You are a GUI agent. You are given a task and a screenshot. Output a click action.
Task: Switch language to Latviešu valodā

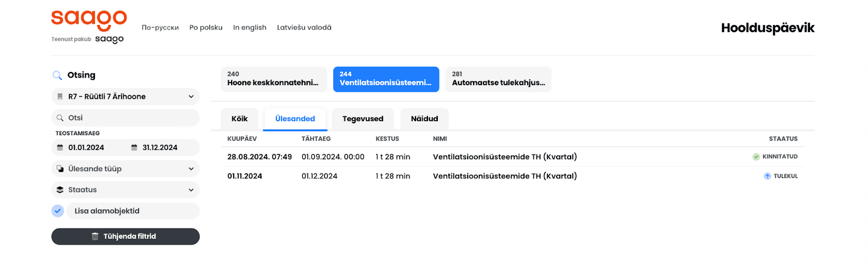click(304, 28)
